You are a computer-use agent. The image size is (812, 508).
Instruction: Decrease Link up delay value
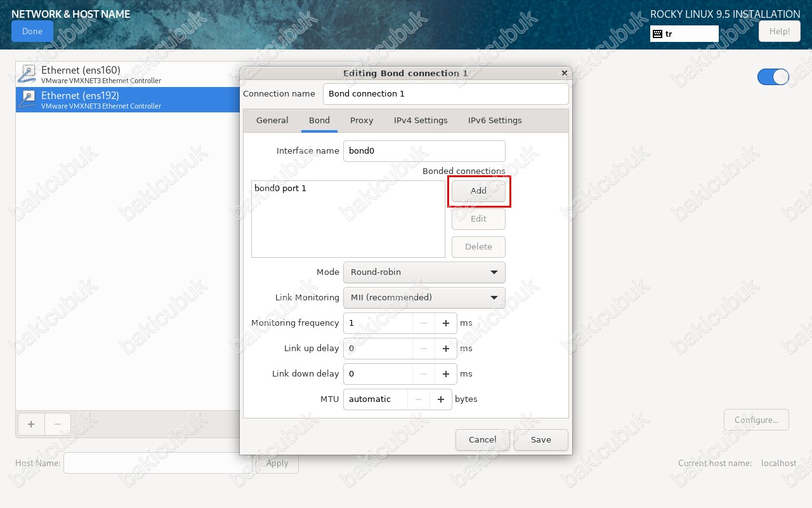(x=423, y=349)
